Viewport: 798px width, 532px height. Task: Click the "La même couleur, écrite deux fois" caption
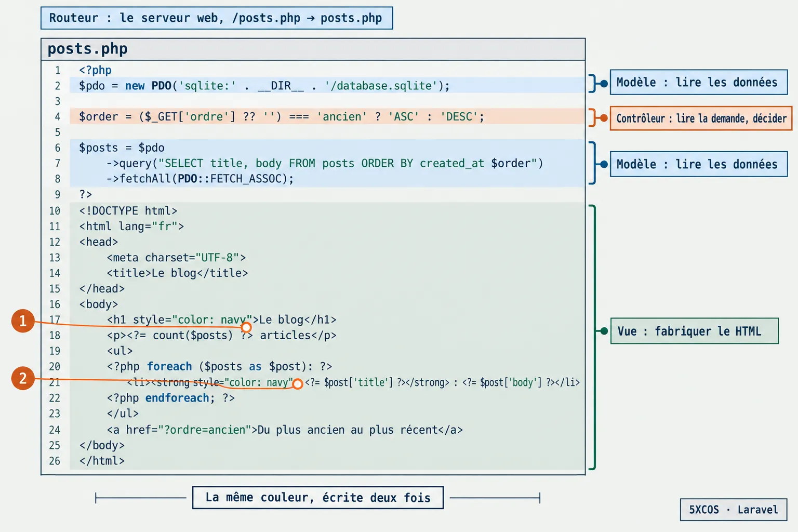[x=318, y=498]
